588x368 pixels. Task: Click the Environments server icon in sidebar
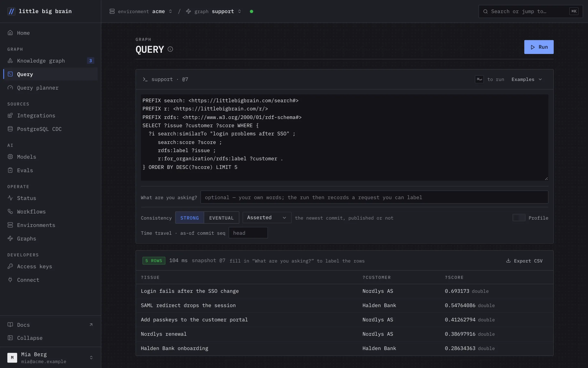pos(10,225)
